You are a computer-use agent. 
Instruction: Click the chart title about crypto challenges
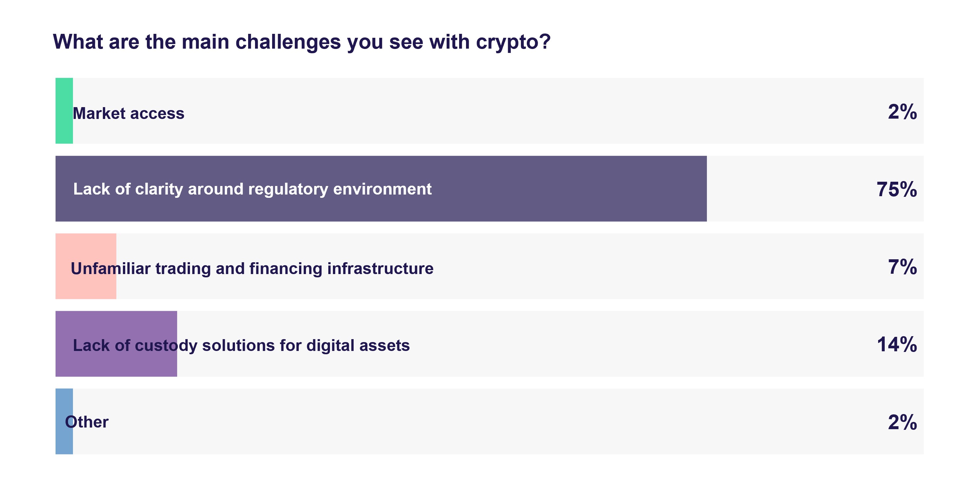301,41
